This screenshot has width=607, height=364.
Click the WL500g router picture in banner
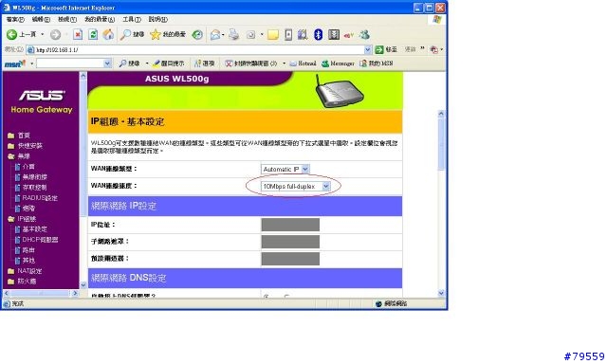tap(340, 91)
